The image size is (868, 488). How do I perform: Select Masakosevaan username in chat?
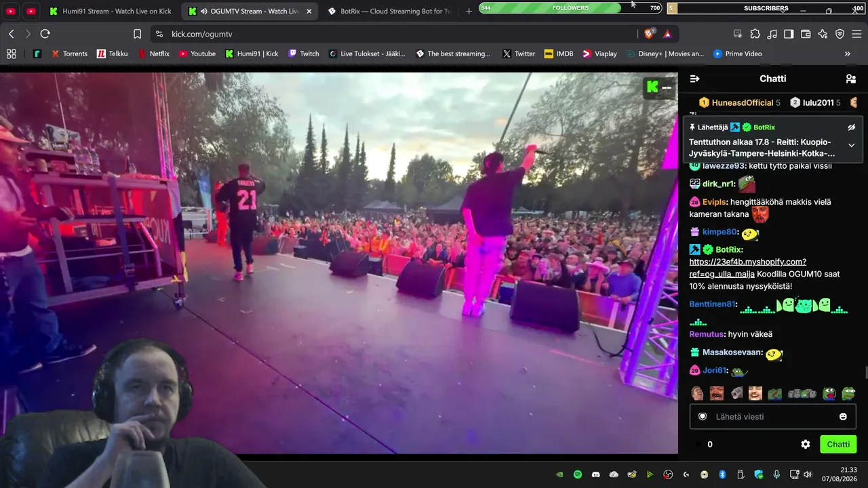pos(730,352)
